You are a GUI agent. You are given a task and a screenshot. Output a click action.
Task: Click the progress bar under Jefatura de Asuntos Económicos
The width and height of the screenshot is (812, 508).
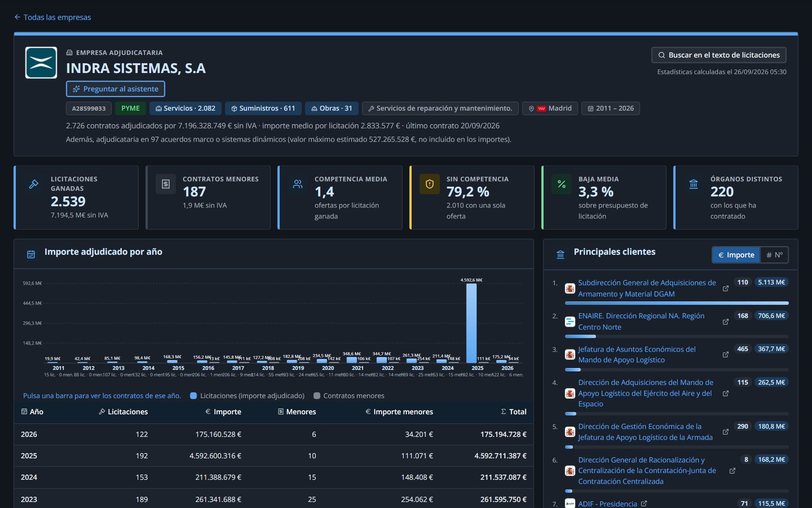[x=677, y=370]
